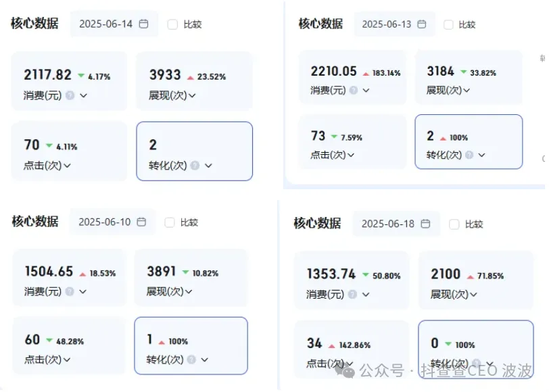Enable 比较 checkbox beside 2025-06-14 date
549x392 pixels.
coord(172,24)
